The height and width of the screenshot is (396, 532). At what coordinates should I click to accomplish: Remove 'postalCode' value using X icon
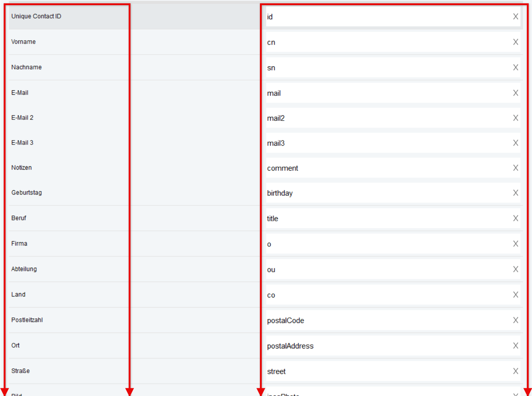tap(515, 320)
